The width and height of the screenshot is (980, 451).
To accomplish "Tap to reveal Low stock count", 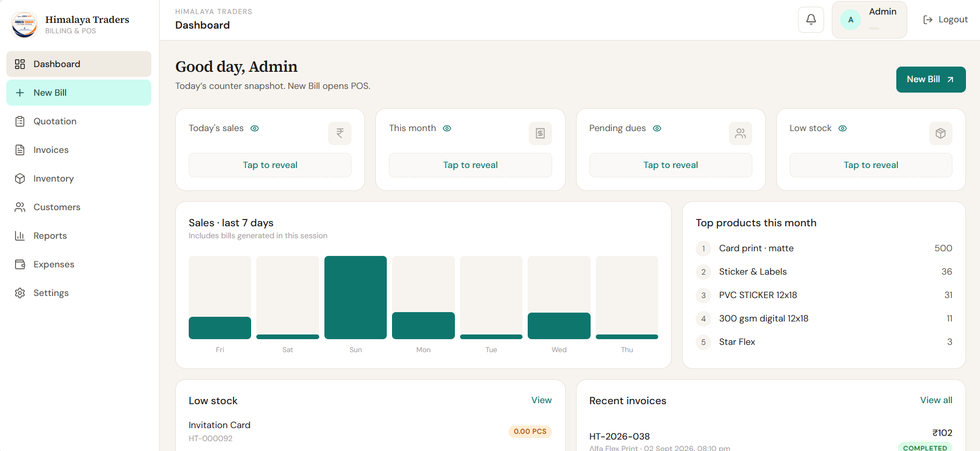I will tap(871, 165).
